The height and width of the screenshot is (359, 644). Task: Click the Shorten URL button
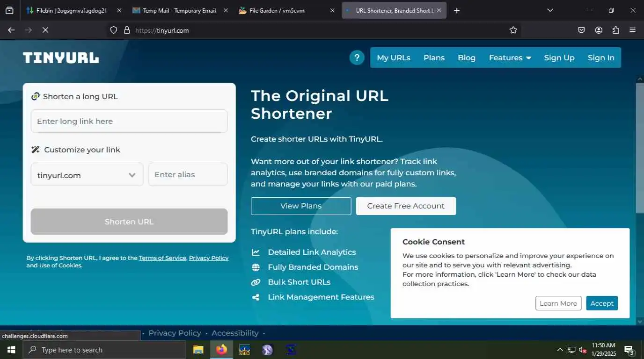pyautogui.click(x=129, y=222)
